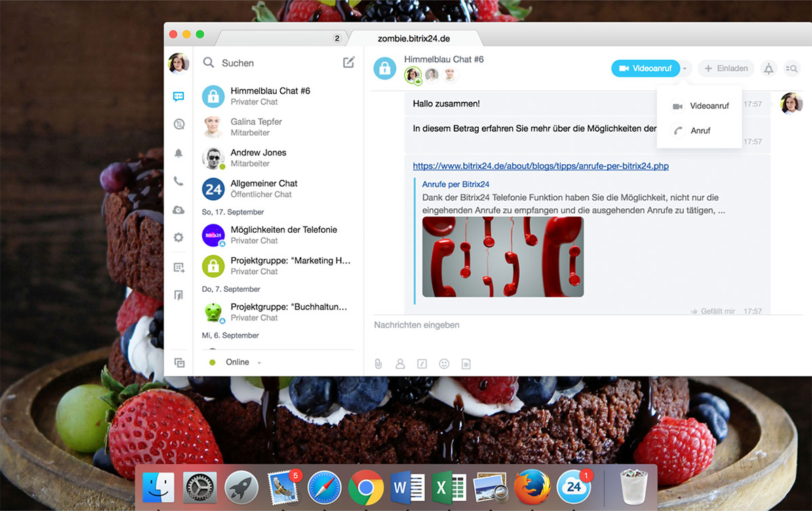The width and height of the screenshot is (812, 511).
Task: Click second participant avatar in chat header
Action: [432, 75]
